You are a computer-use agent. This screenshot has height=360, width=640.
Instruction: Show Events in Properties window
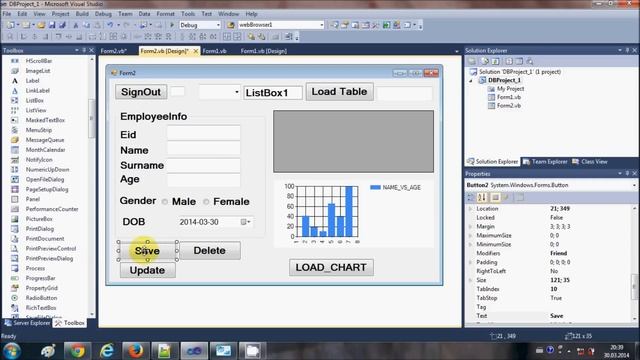pyautogui.click(x=506, y=198)
